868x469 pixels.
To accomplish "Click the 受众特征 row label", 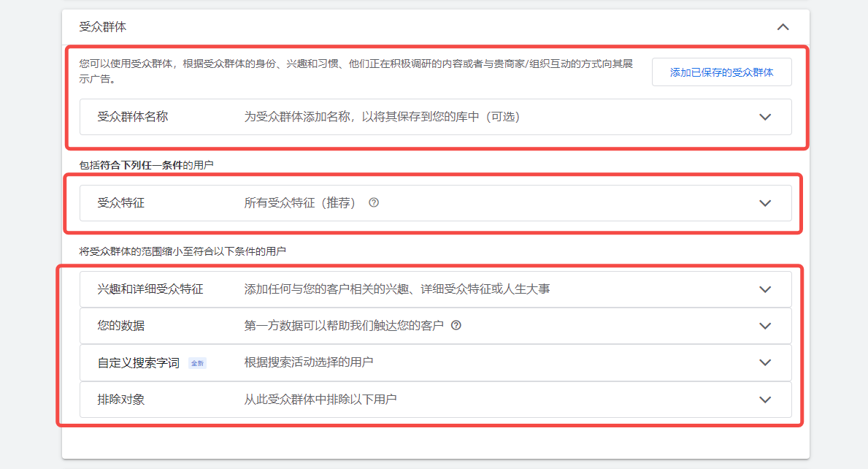I will point(121,203).
